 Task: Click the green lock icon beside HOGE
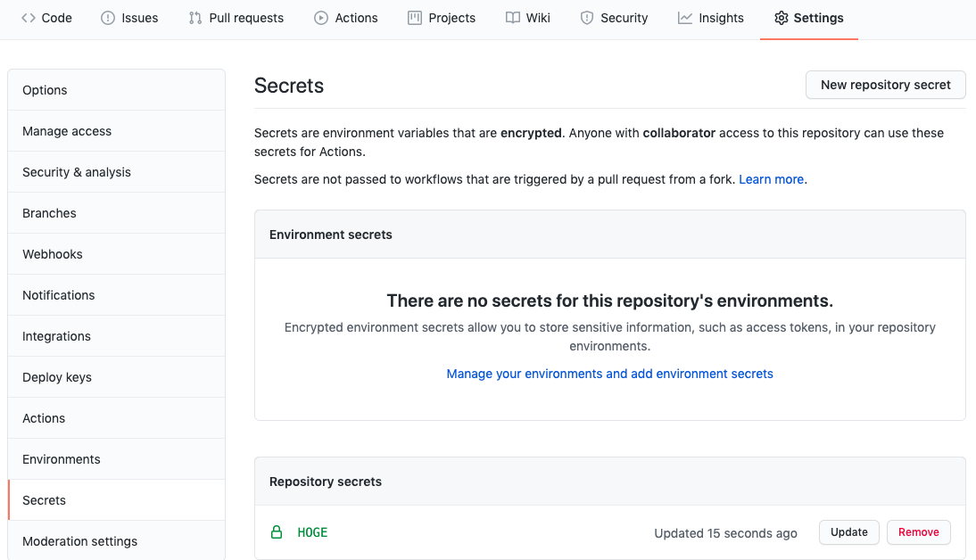pyautogui.click(x=277, y=532)
